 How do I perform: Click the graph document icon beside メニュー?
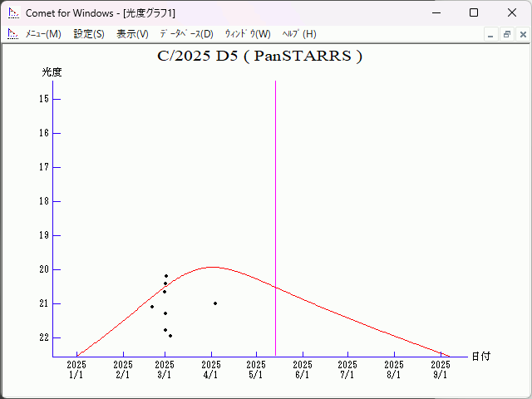[x=12, y=34]
